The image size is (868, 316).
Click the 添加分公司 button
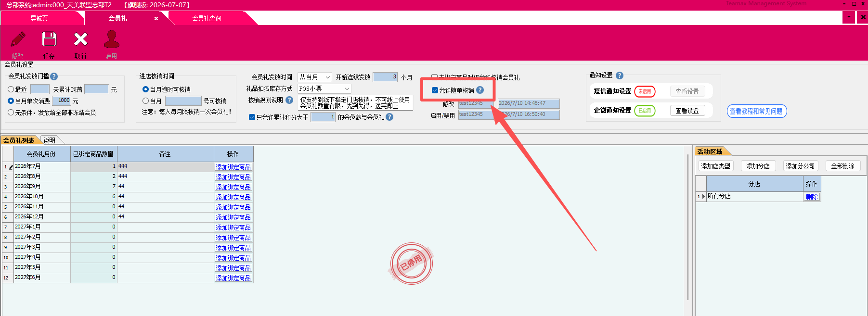pyautogui.click(x=801, y=166)
